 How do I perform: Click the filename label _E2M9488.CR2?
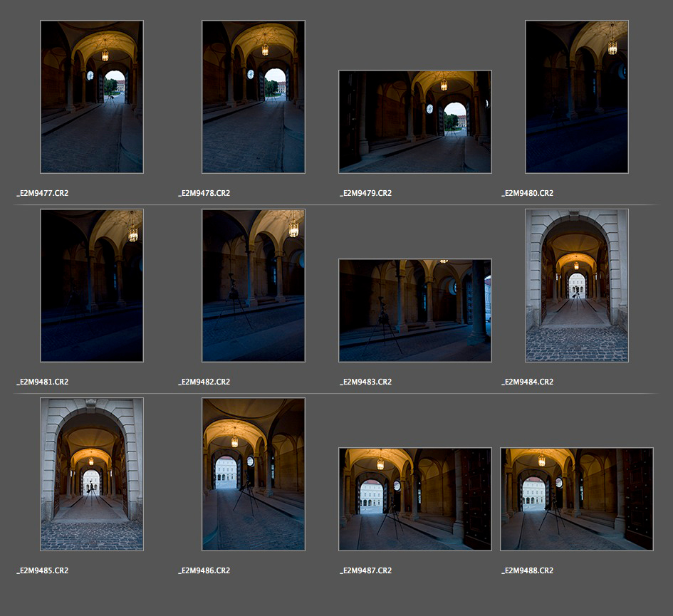tap(528, 570)
